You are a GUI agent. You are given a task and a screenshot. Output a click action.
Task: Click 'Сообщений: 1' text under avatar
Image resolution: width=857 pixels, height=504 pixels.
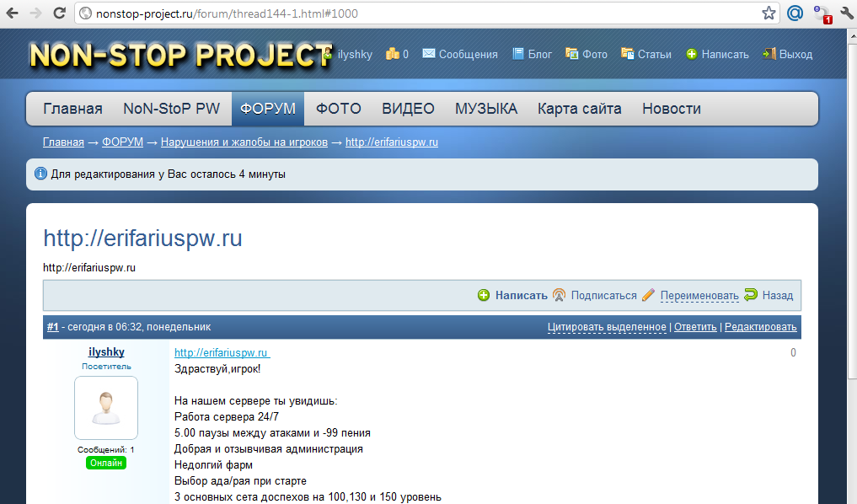pos(105,449)
